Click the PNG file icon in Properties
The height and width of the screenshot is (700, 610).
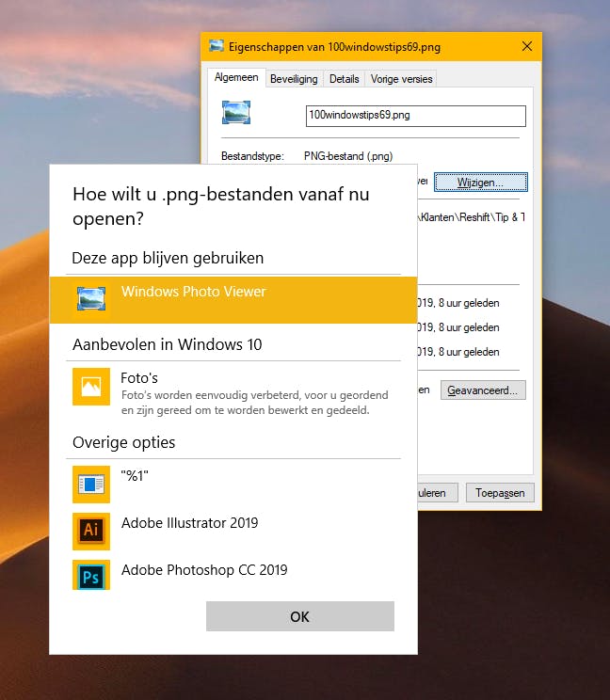click(x=236, y=113)
